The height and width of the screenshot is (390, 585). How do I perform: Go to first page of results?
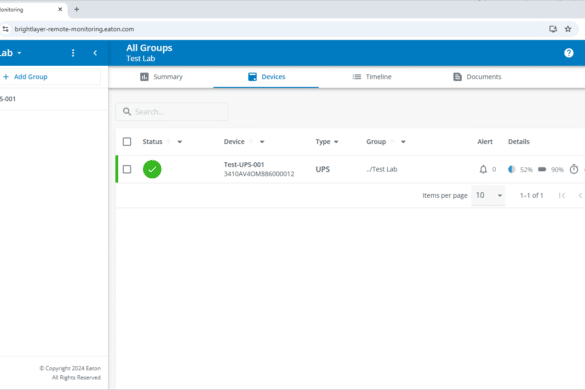562,195
